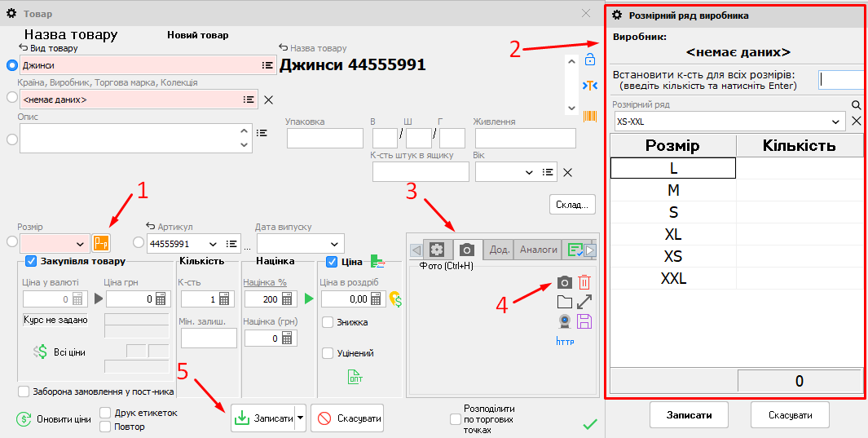Save the photo with the purple floppy icon

(x=584, y=321)
